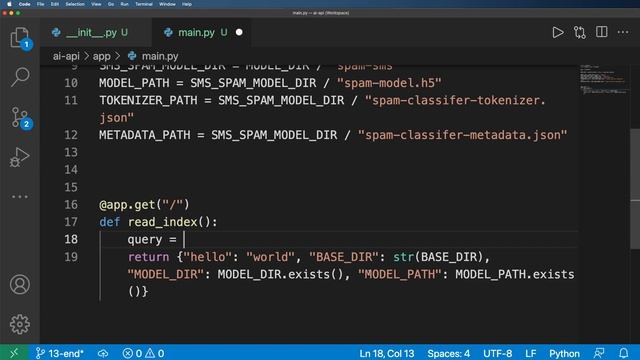Open the View menu
The height and width of the screenshot is (360, 640).
click(96, 4)
